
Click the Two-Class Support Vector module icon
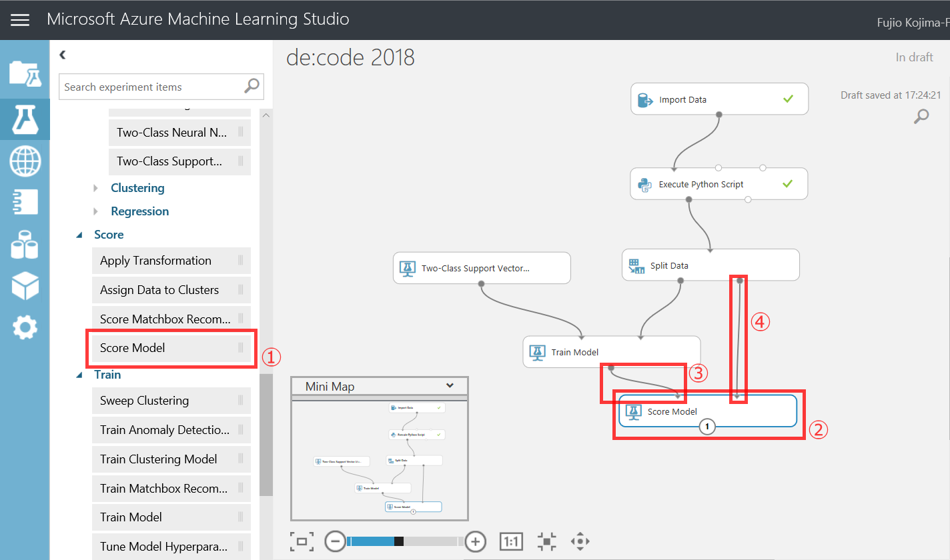pyautogui.click(x=407, y=269)
